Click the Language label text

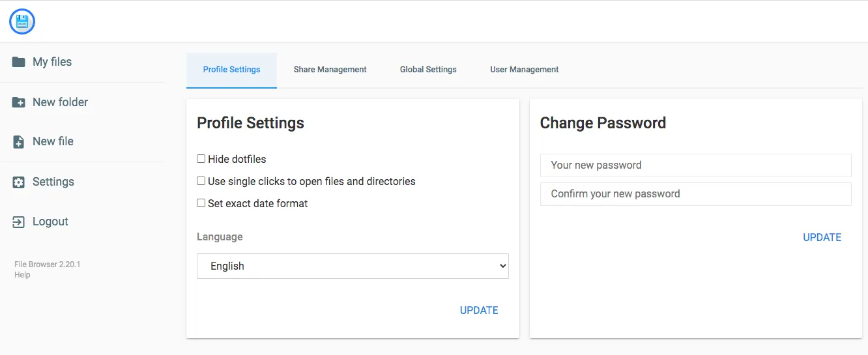pyautogui.click(x=220, y=237)
